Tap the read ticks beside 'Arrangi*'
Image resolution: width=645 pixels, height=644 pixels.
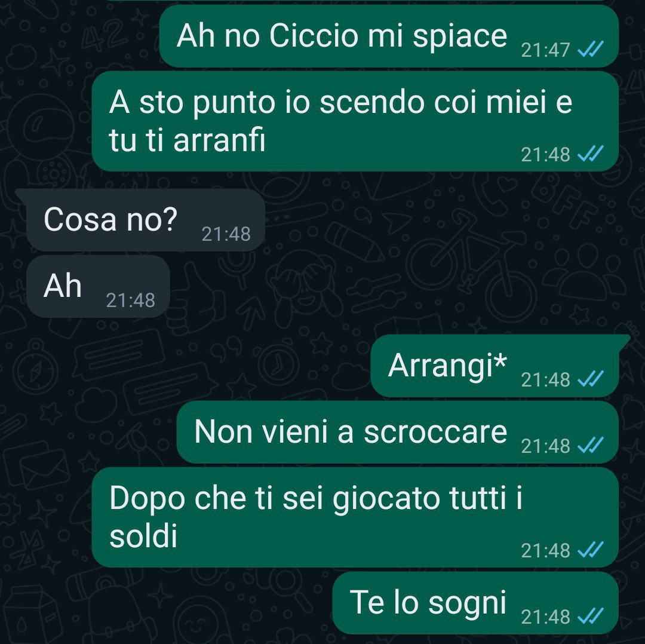tap(590, 379)
